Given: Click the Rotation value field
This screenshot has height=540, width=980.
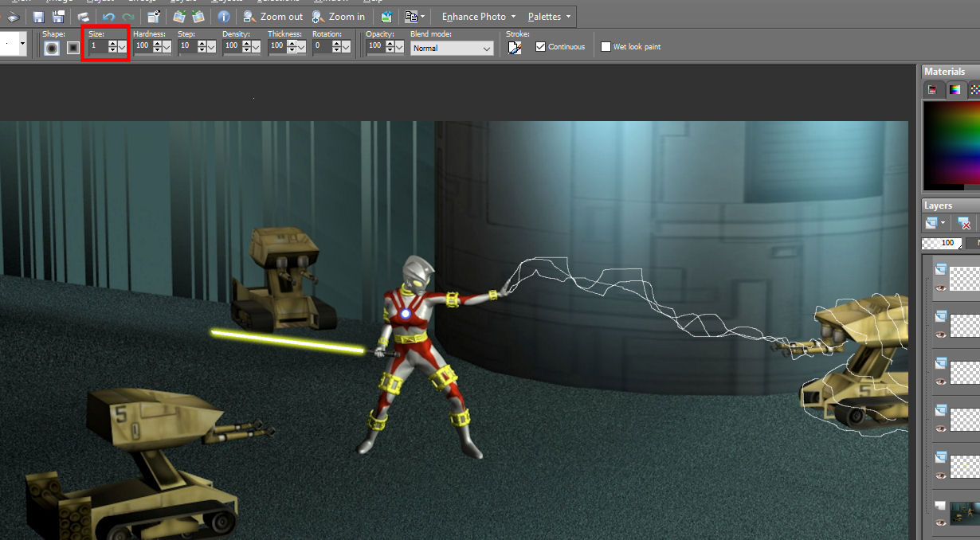Looking at the screenshot, I should (x=322, y=47).
